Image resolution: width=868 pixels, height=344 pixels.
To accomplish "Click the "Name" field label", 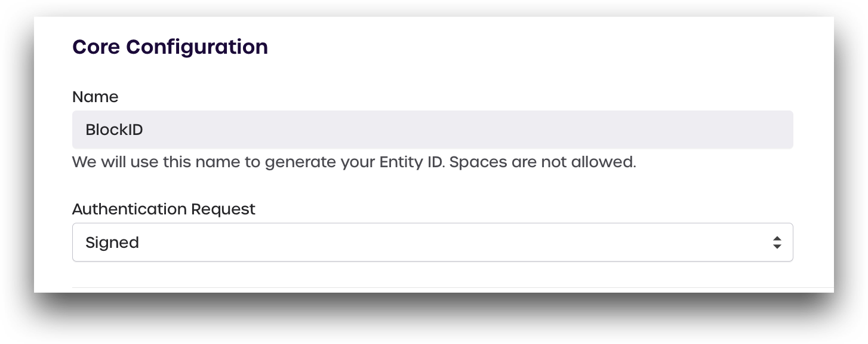I will tap(95, 97).
